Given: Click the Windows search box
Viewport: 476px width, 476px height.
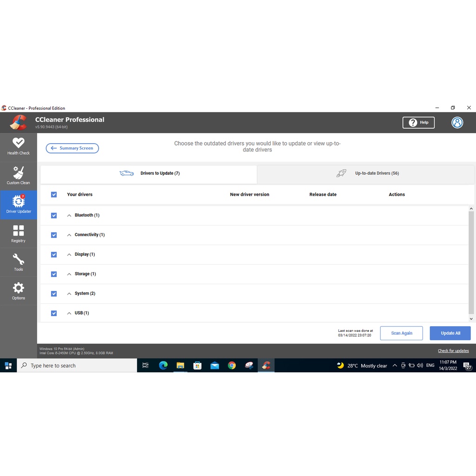Looking at the screenshot, I should pos(77,365).
